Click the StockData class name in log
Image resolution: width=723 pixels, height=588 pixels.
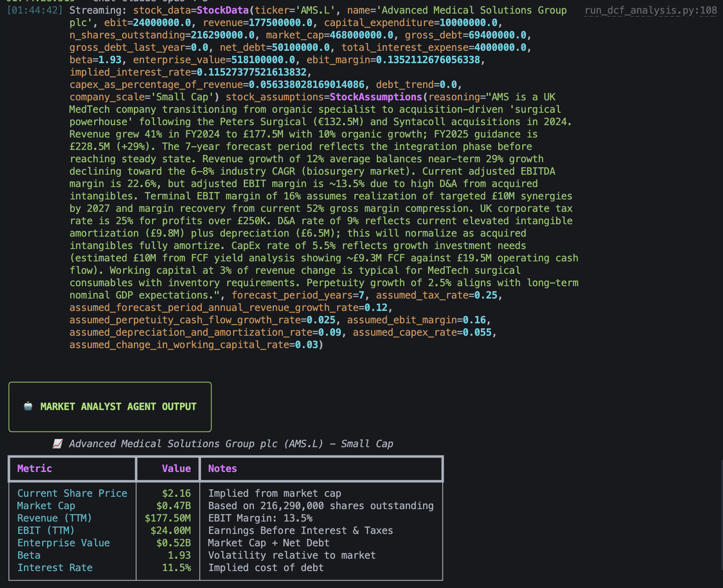(x=223, y=10)
